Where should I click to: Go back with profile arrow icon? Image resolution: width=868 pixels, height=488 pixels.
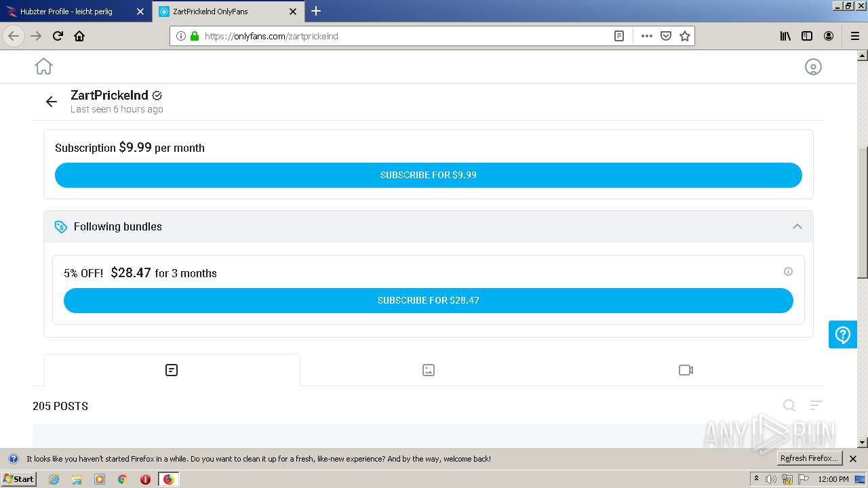pos(52,102)
